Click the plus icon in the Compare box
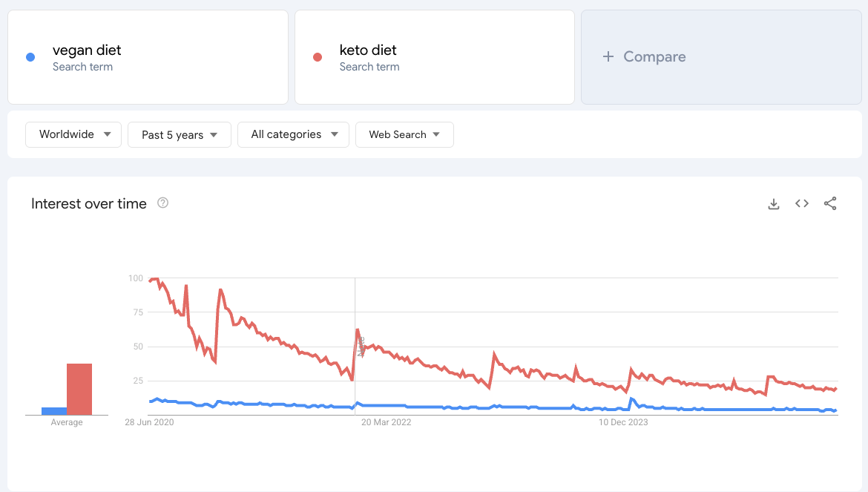The image size is (868, 492). coord(608,56)
